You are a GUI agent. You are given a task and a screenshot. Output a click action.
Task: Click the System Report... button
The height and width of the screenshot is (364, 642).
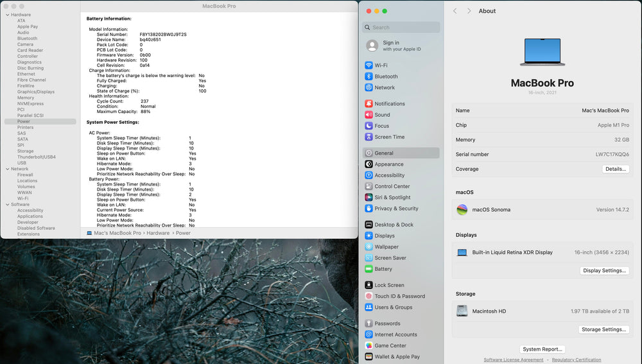tap(542, 349)
